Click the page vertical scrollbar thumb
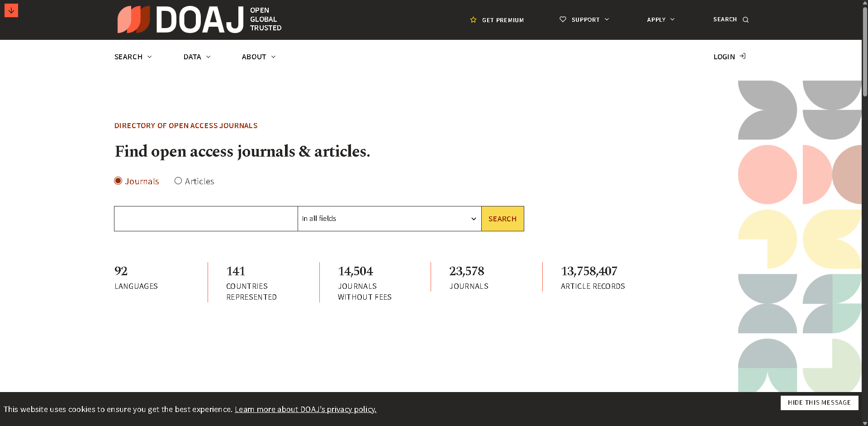Screen dimensions: 868x426 click(x=865, y=51)
